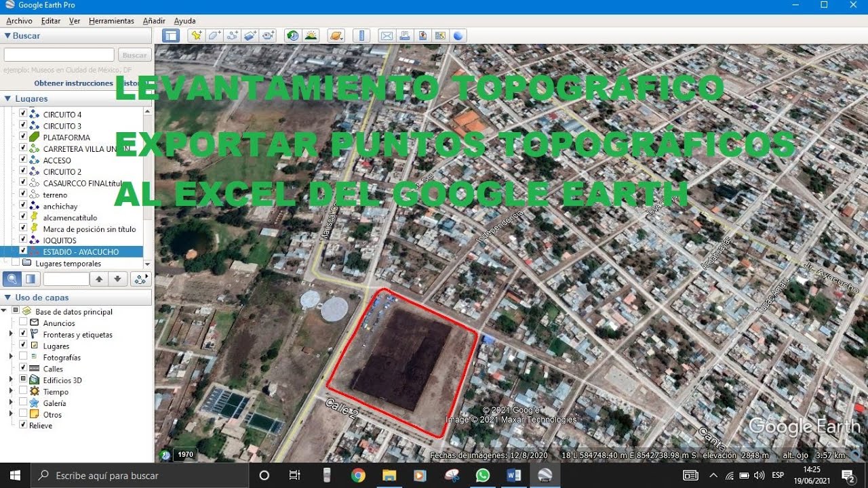Click the Windows Start button
868x488 pixels.
click(x=15, y=475)
